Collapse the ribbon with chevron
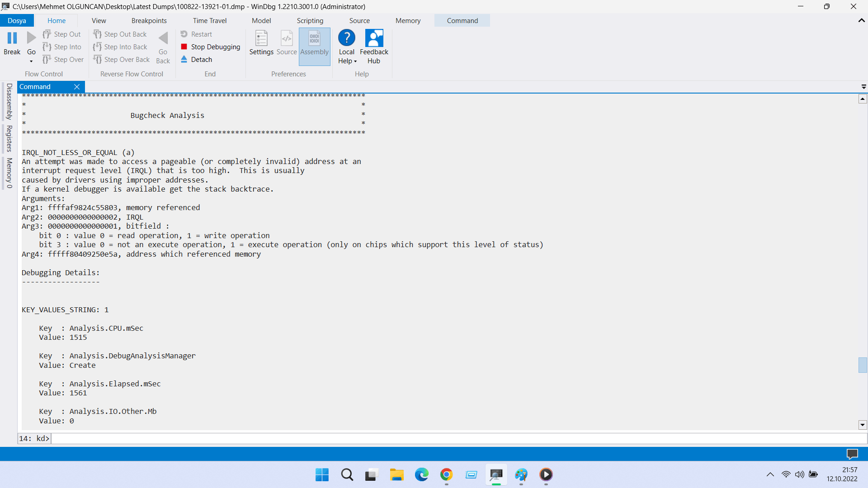 point(861,21)
